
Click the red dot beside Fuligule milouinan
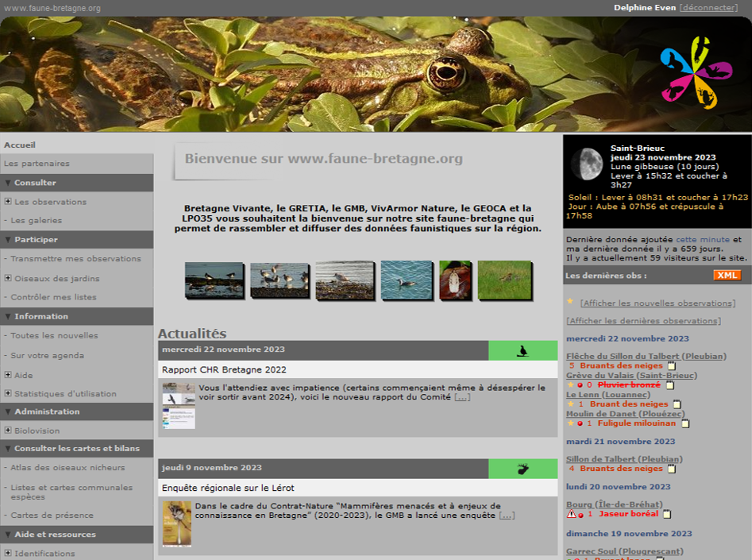click(x=580, y=423)
